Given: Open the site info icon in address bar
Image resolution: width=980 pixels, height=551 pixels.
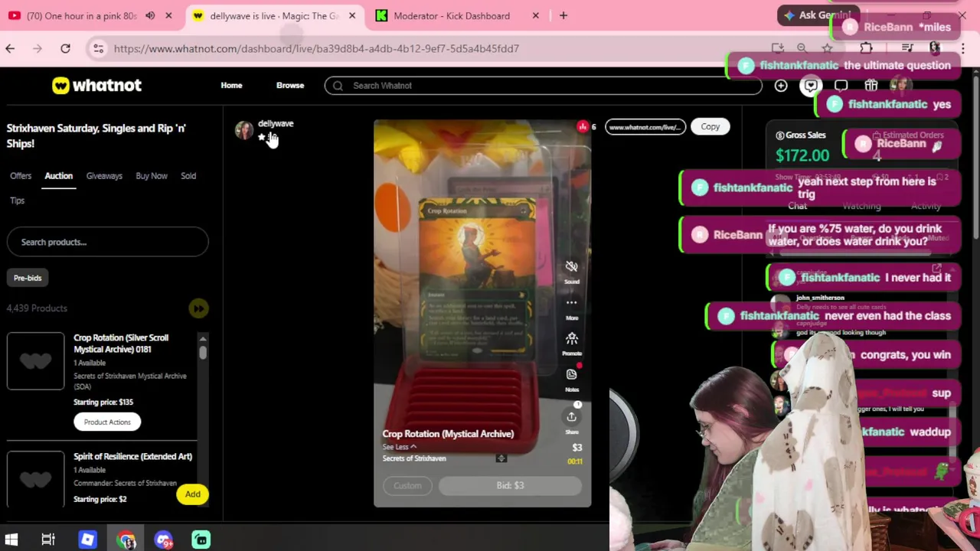Looking at the screenshot, I should (x=98, y=49).
